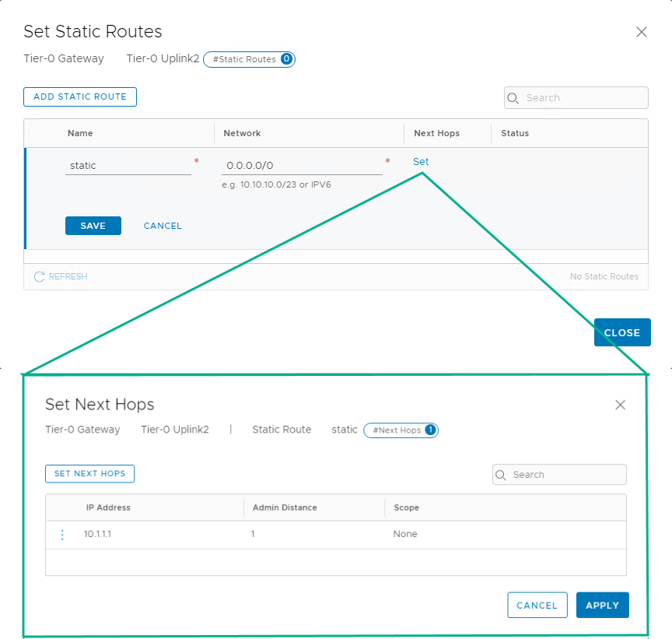Image resolution: width=672 pixels, height=639 pixels.
Task: Save the static route entry
Action: (93, 225)
